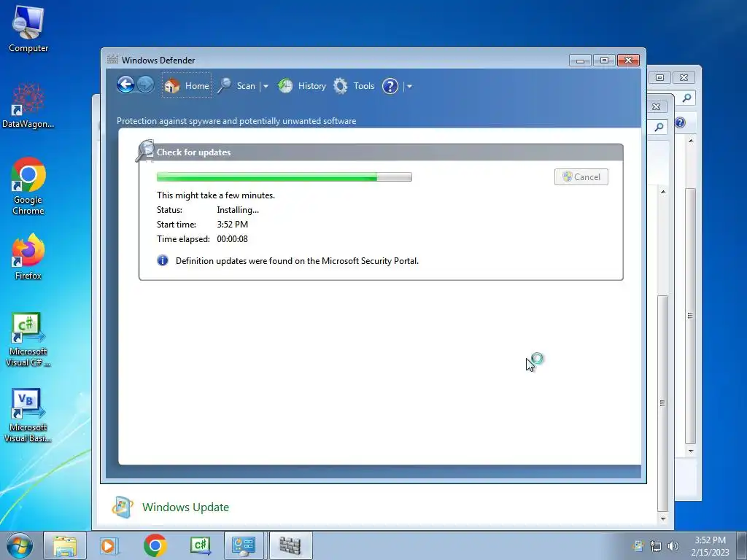Image resolution: width=747 pixels, height=560 pixels.
Task: Open the Firefox desktop shortcut
Action: pyautogui.click(x=28, y=257)
